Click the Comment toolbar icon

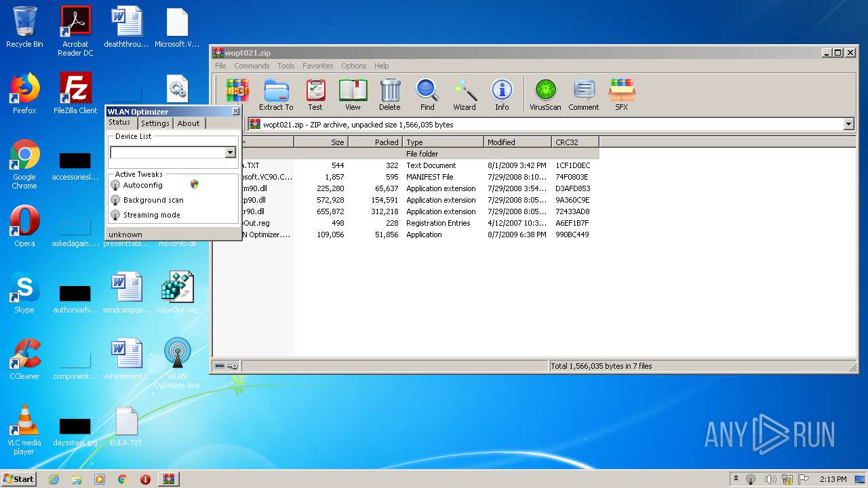[584, 94]
